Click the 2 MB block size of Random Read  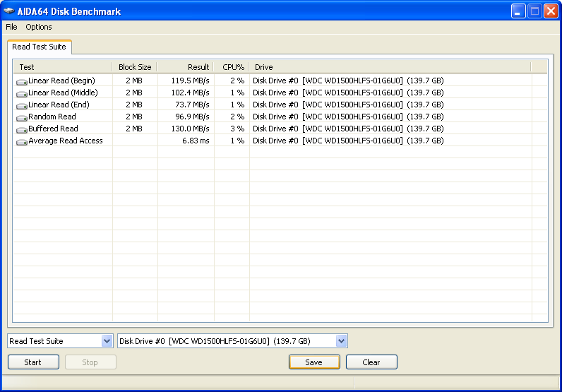point(134,117)
